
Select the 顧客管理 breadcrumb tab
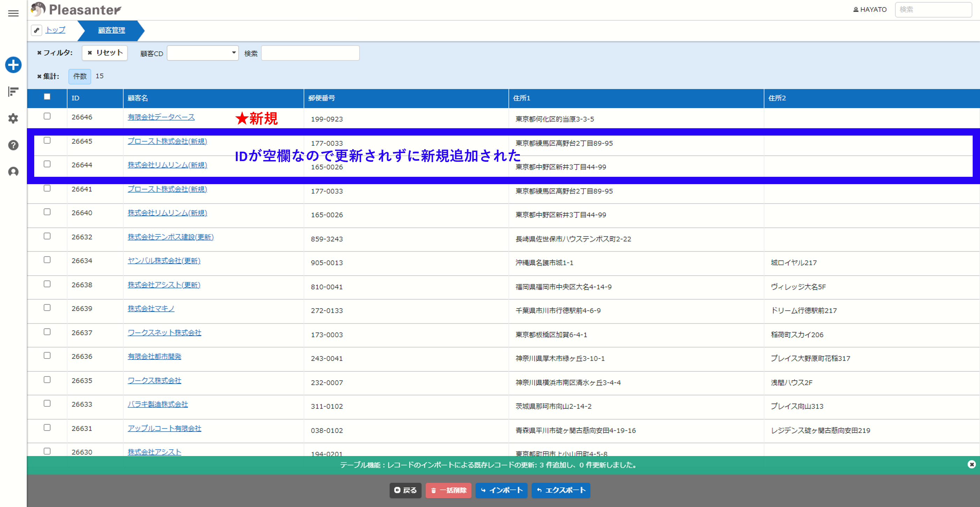[x=111, y=30]
